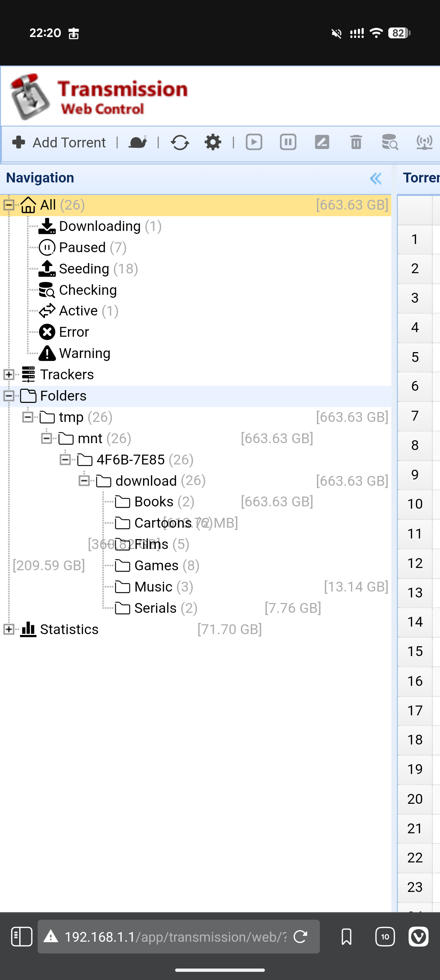Click the reload refresh arrows icon
This screenshot has height=980, width=440.
coord(180,143)
